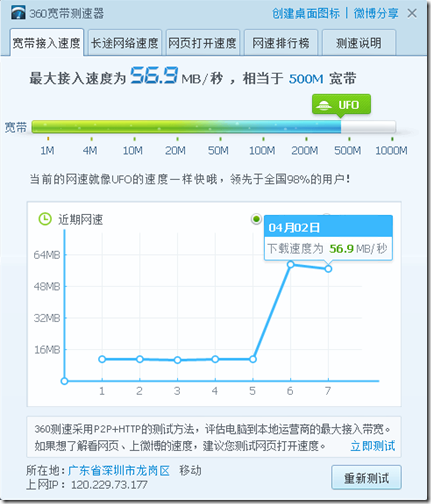Click the 立即测试 link

pyautogui.click(x=373, y=446)
